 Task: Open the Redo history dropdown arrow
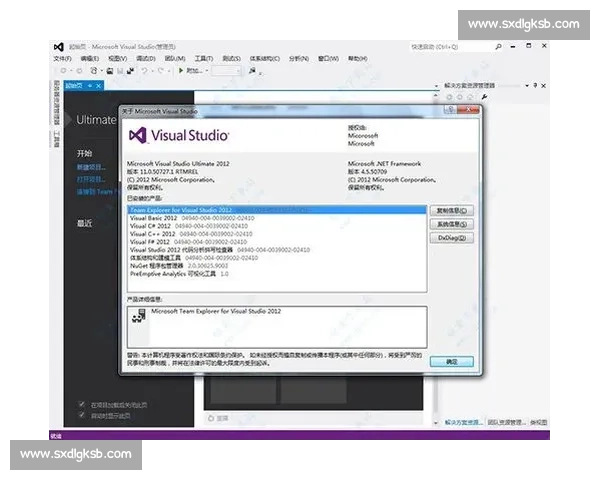point(168,71)
